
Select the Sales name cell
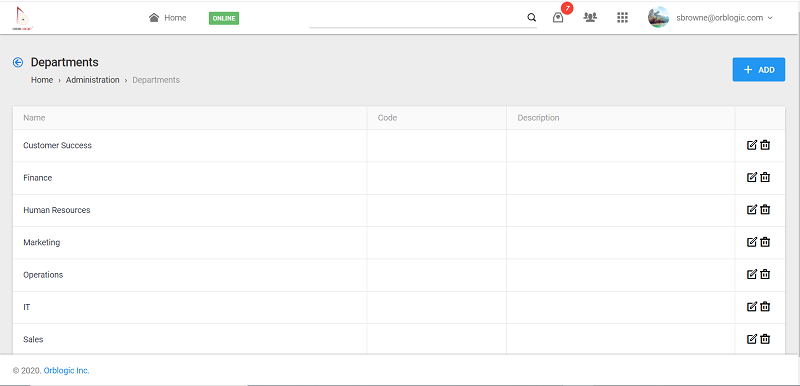[x=190, y=339]
